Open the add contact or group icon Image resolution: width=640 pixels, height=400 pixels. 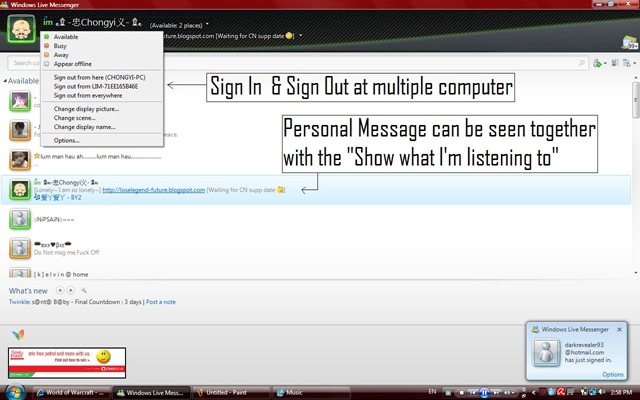(x=599, y=63)
